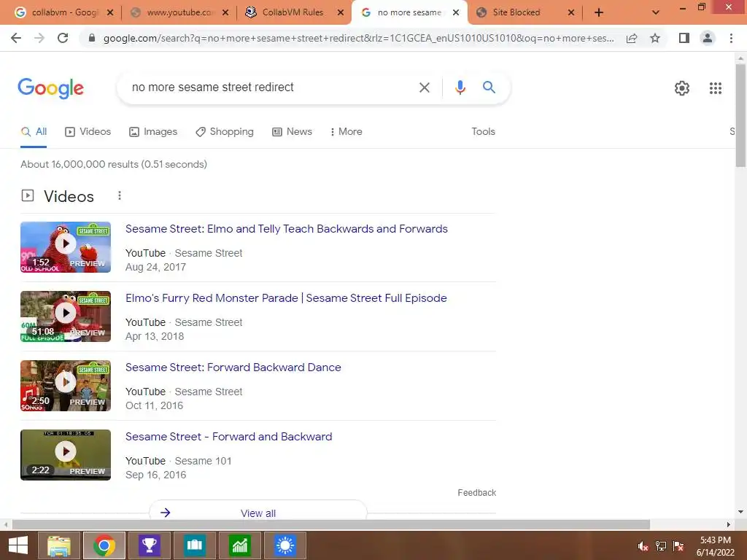Open Videos section options menu

click(x=120, y=195)
